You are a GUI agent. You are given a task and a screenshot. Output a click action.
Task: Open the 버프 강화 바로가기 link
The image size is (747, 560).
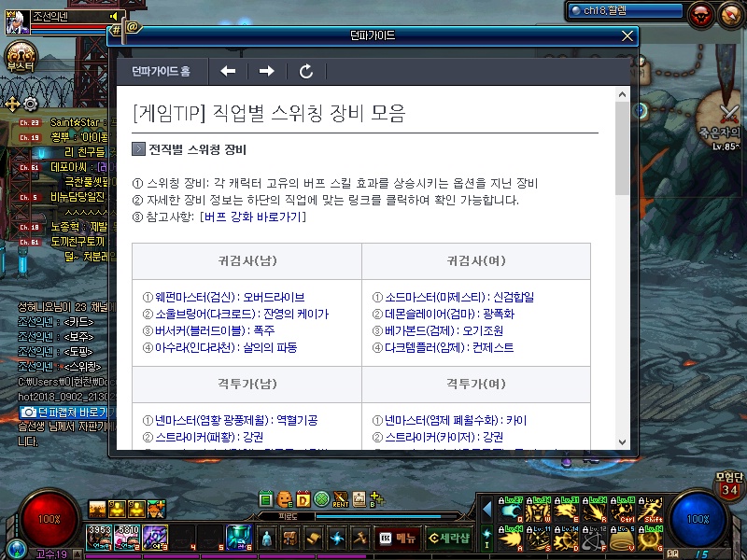[253, 217]
